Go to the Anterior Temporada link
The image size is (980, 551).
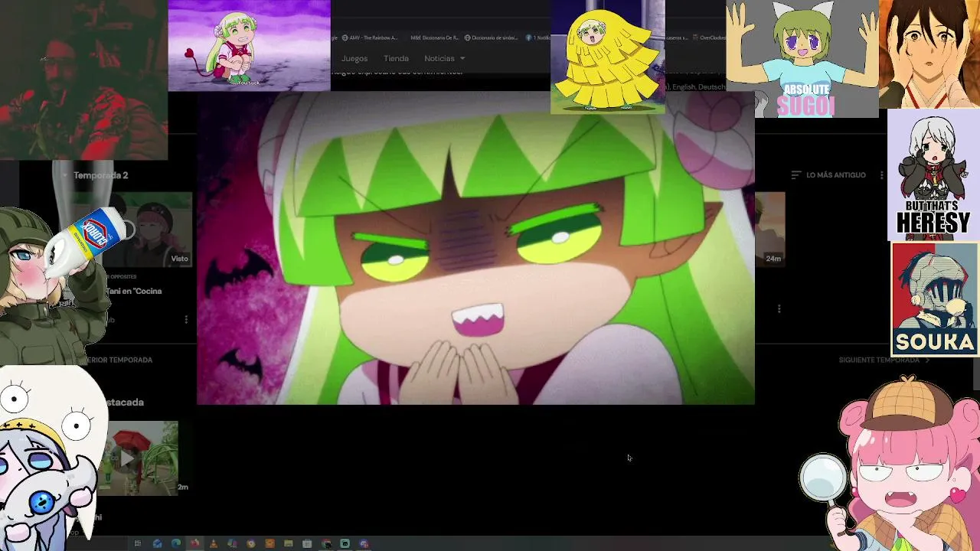pyautogui.click(x=119, y=360)
